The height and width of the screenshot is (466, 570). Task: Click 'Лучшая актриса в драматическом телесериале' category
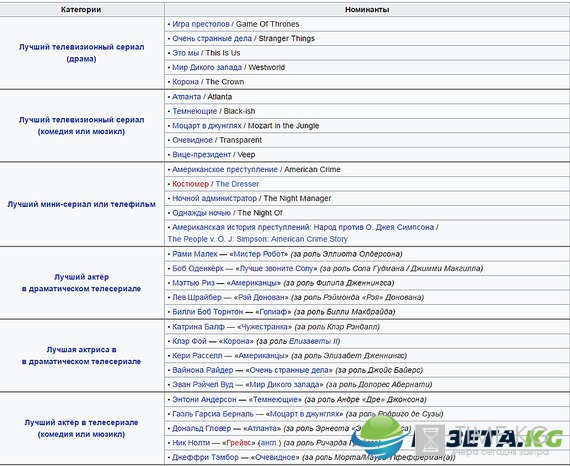(81, 355)
